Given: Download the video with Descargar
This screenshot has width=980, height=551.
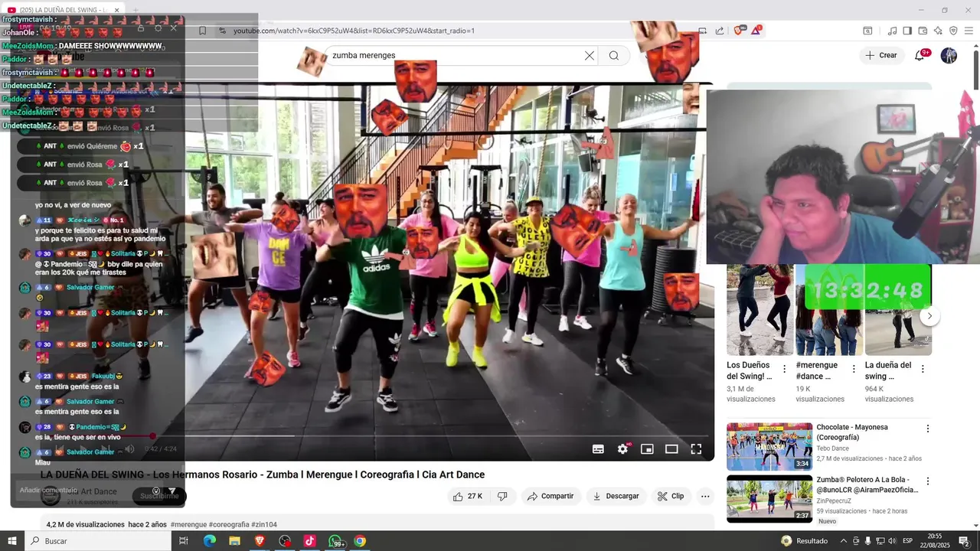Looking at the screenshot, I should click(616, 496).
